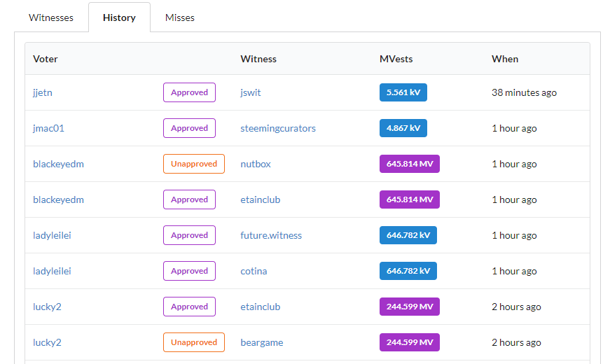Select the History tab
This screenshot has width=603, height=364.
tap(119, 17)
